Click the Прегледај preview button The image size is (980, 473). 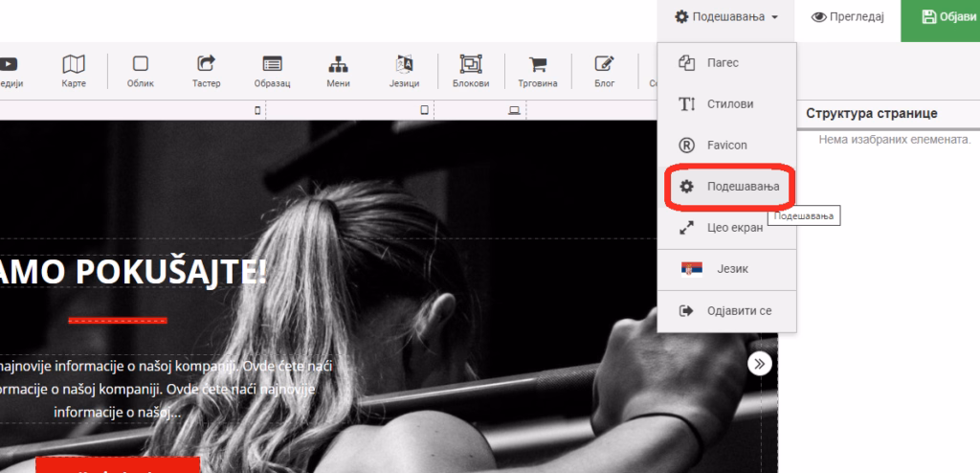(x=848, y=17)
